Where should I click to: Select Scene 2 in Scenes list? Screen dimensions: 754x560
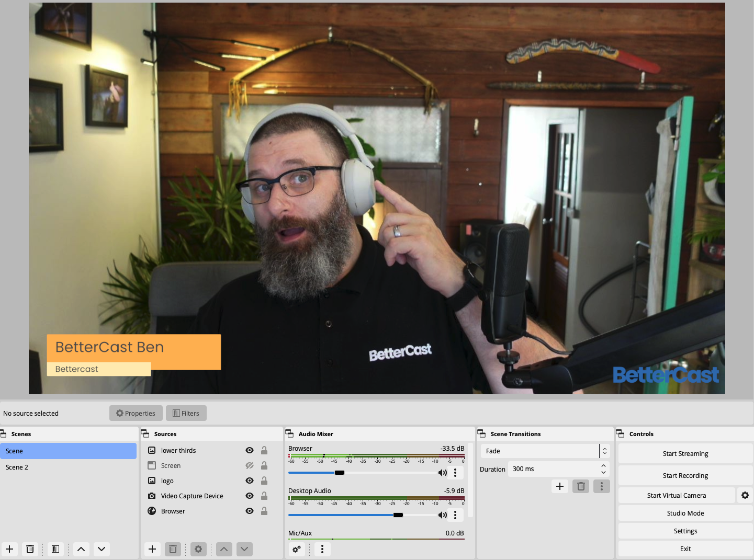(68, 467)
